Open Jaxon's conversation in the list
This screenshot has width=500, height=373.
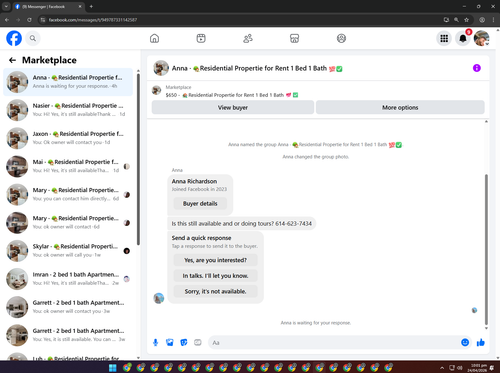pyautogui.click(x=68, y=138)
